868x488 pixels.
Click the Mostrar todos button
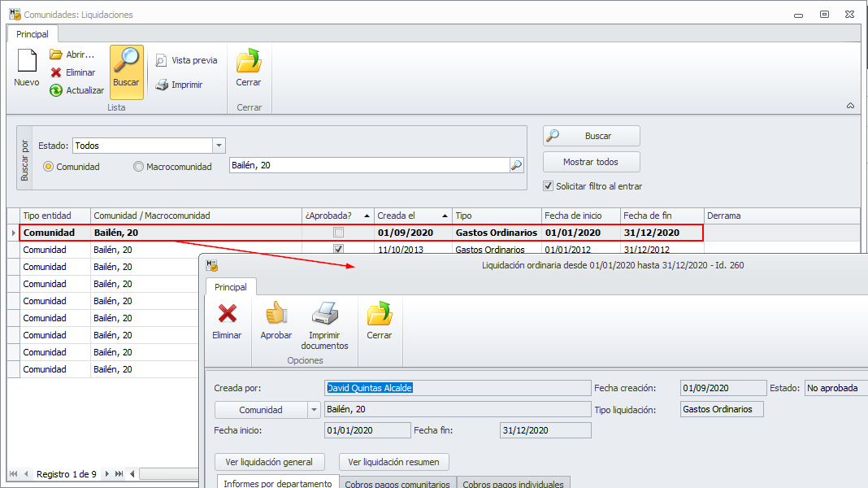591,162
